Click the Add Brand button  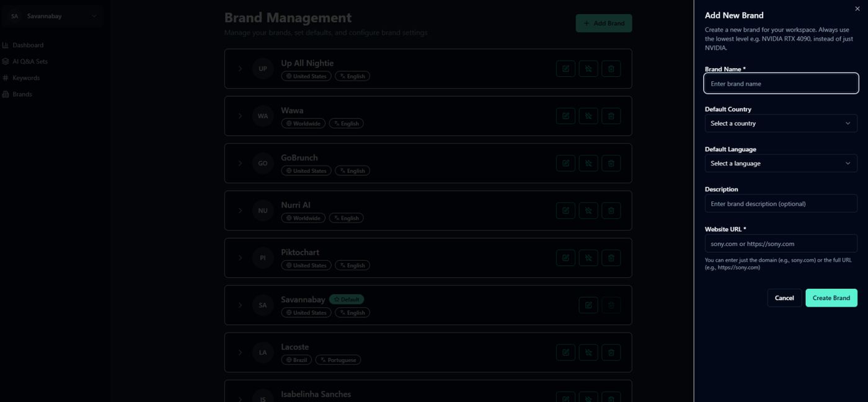[604, 24]
